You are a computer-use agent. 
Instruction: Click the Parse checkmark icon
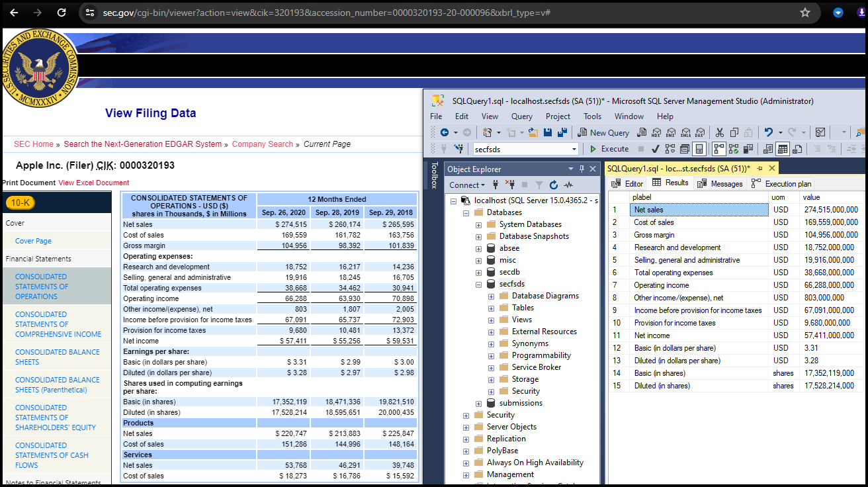point(655,148)
